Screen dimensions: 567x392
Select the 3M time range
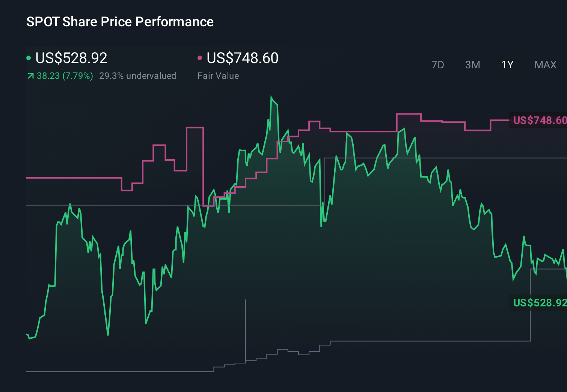click(x=472, y=65)
